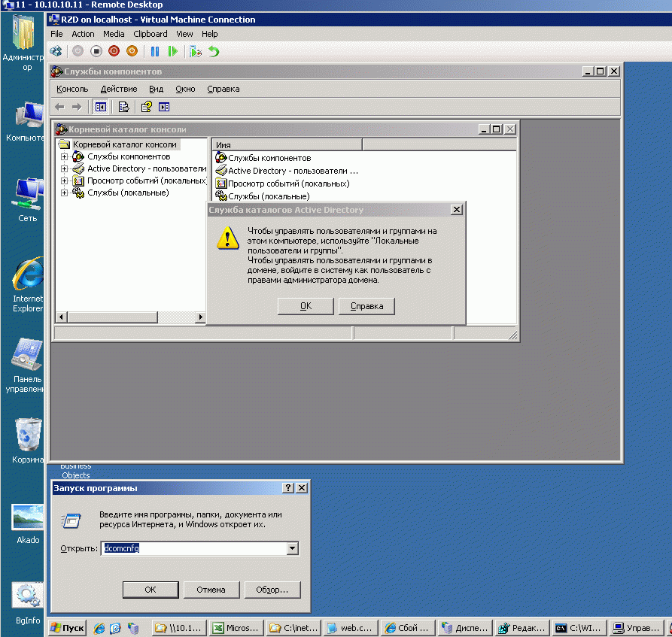Click the show/hide action pane icon
The height and width of the screenshot is (637, 672).
164,107
